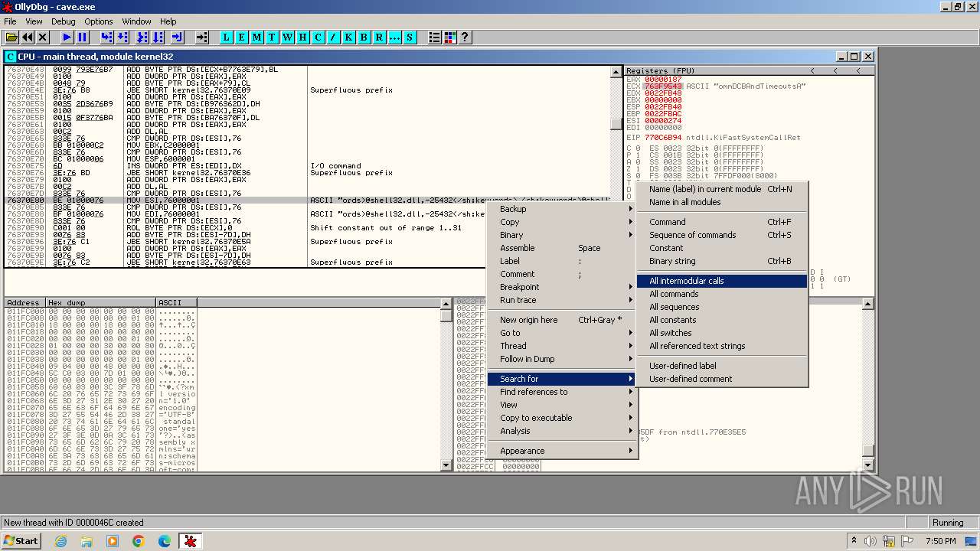Viewport: 980px width, 551px height.
Task: Click disassembly scrollbar up arrow
Action: pyautogui.click(x=616, y=72)
